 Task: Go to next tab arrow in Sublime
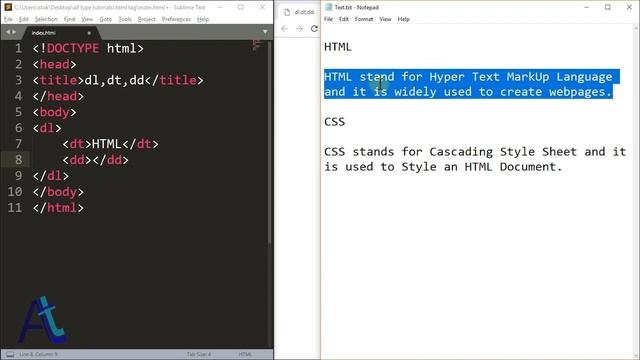pyautogui.click(x=14, y=32)
